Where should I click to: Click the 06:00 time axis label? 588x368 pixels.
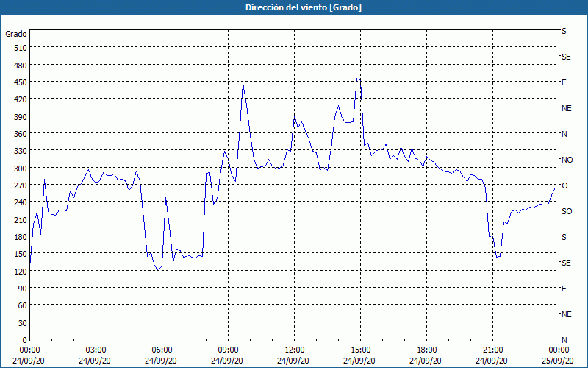[x=162, y=350]
